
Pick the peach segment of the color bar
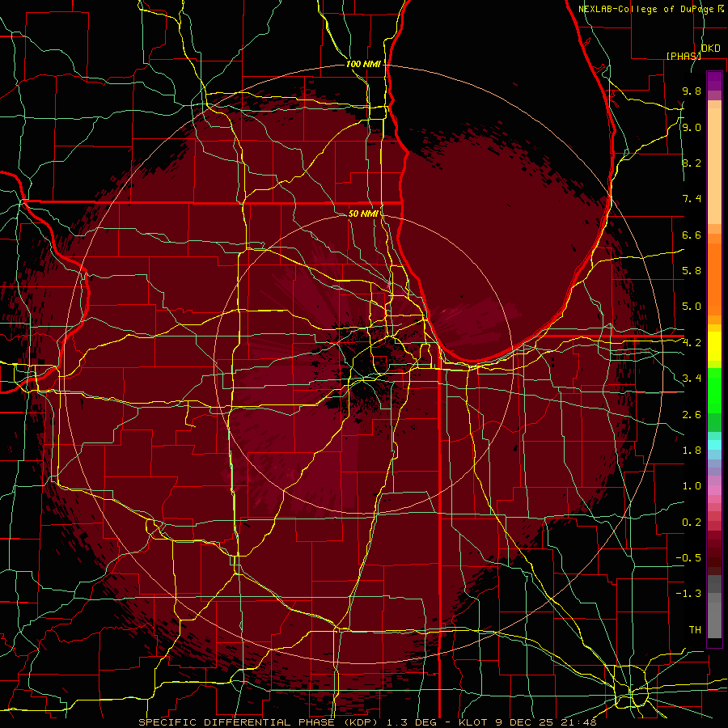(714, 166)
